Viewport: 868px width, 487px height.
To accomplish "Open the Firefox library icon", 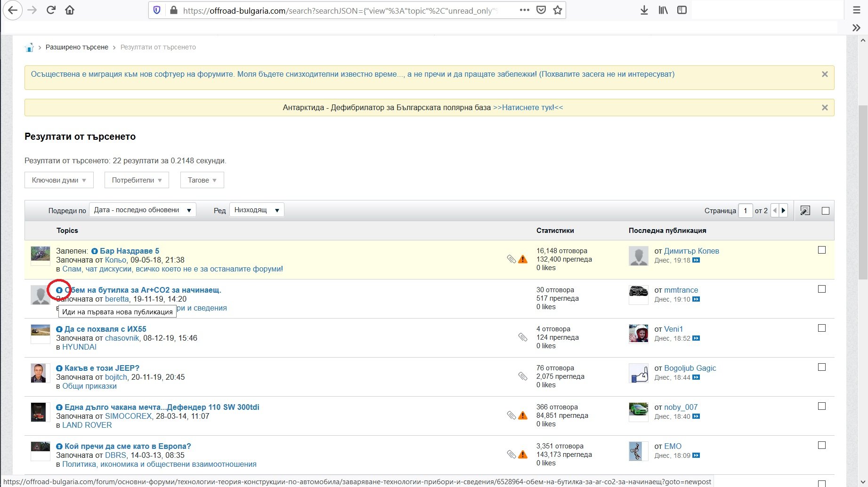I will pos(663,10).
